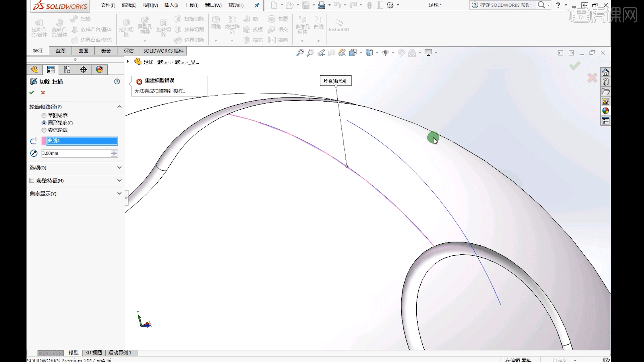Increase the 3.00mm diameter with the stepper
The height and width of the screenshot is (362, 644).
114,152
